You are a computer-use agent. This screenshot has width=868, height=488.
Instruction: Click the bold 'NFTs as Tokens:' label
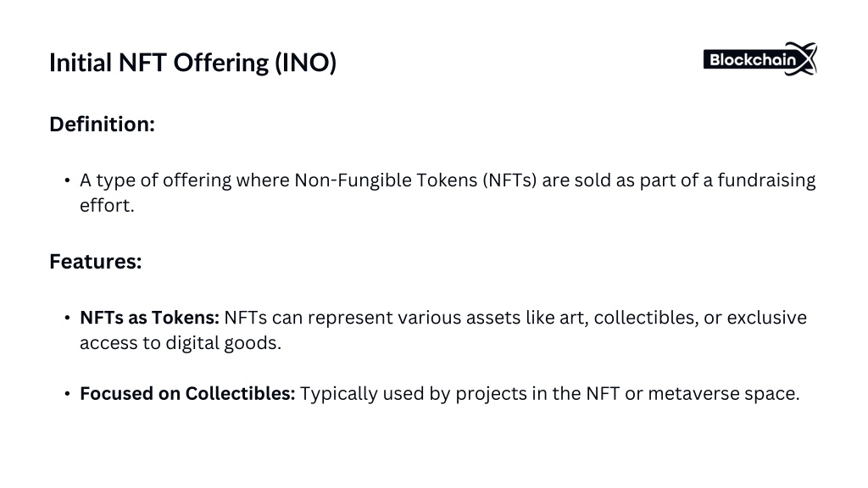click(x=149, y=318)
